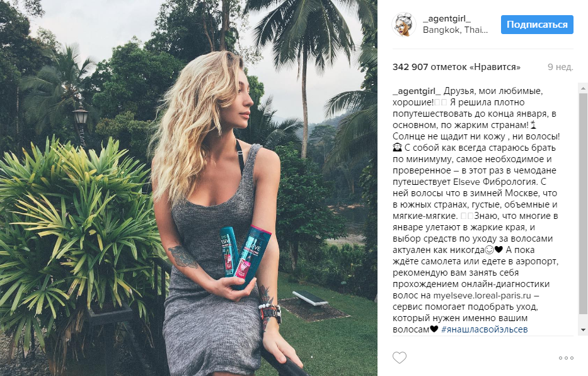
Task: Open the _agentgirl_ profile avatar
Action: click(404, 25)
